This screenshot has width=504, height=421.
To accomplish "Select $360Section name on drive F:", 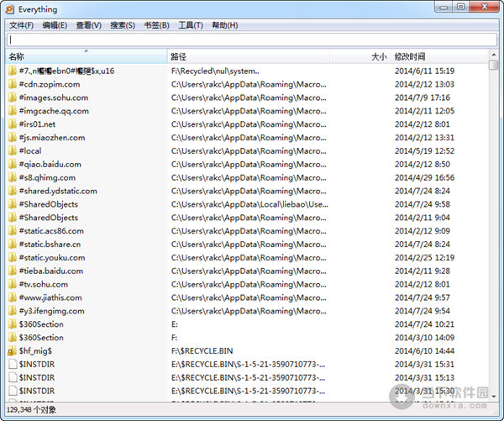I will tap(41, 338).
